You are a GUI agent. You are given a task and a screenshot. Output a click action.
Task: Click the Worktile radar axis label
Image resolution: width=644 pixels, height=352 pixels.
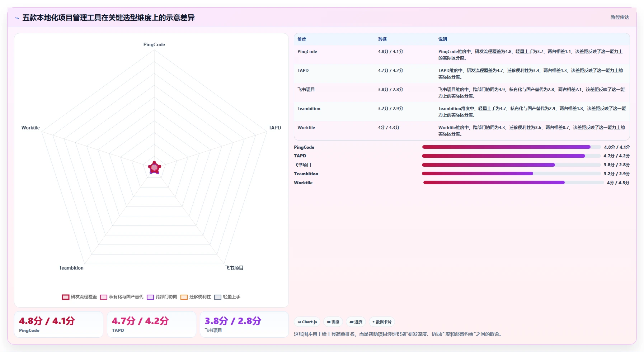click(x=30, y=128)
